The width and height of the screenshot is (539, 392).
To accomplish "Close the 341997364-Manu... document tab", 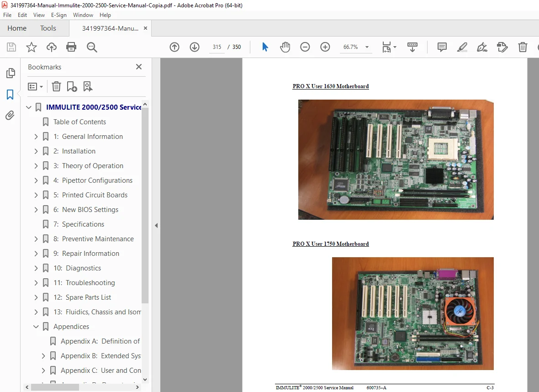I will tap(145, 28).
